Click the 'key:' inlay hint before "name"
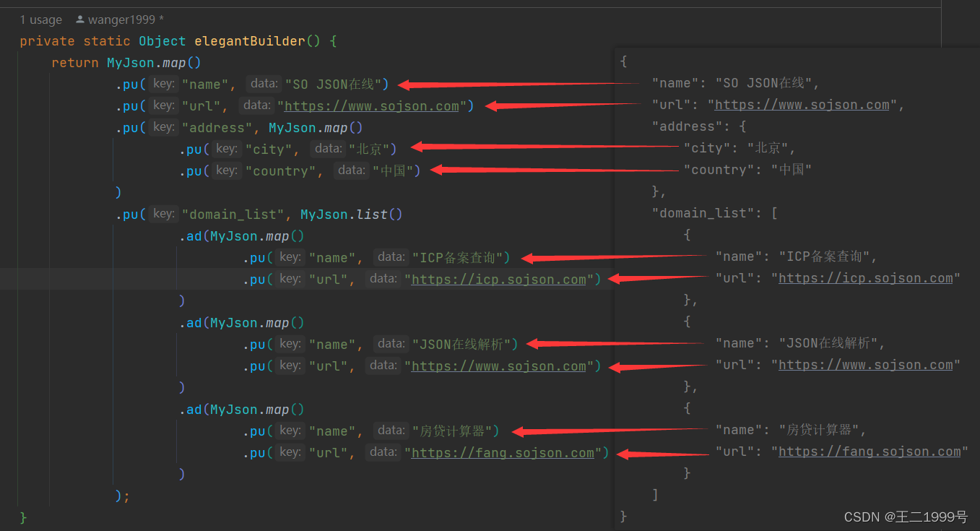 click(x=163, y=83)
